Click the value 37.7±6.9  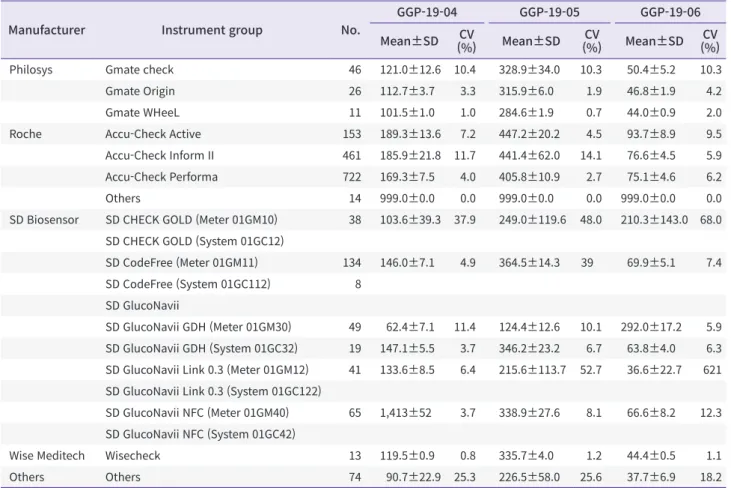pos(651,477)
